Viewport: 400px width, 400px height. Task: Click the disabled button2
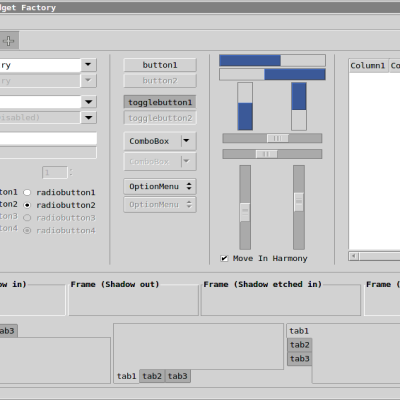coord(160,81)
